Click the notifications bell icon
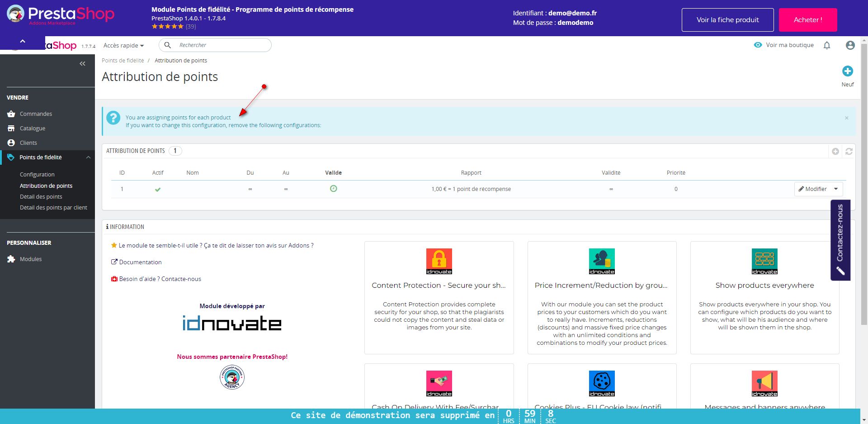This screenshot has height=424, width=868. [827, 45]
